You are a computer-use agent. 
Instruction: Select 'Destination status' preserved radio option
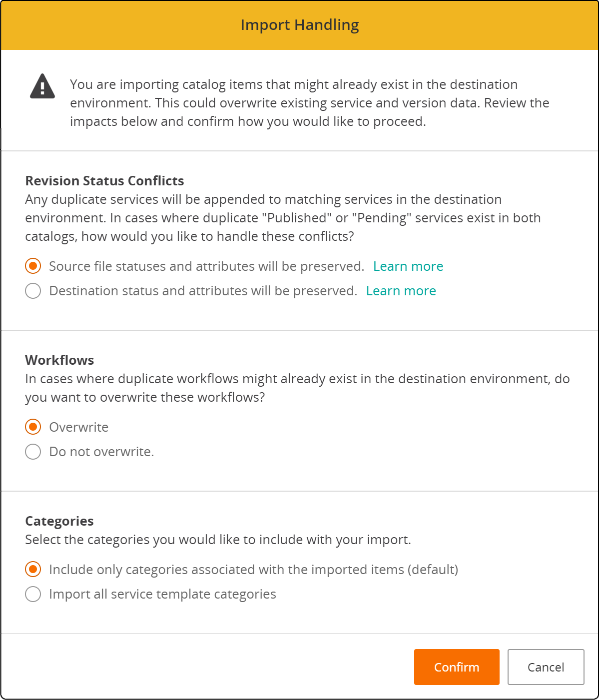tap(33, 291)
